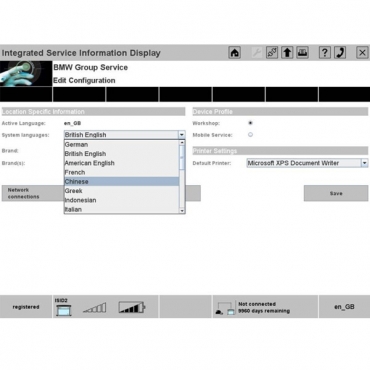Choose Italian from the language list
The image size is (370, 370).
click(x=122, y=209)
